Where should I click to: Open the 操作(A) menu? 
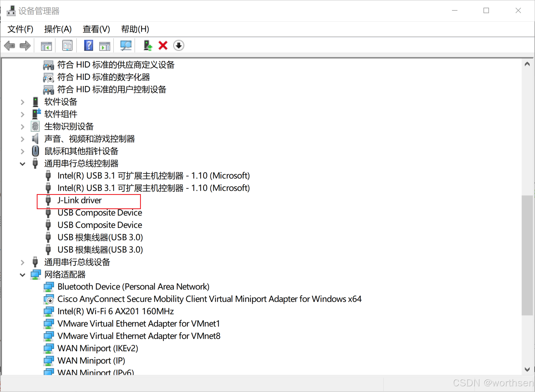coord(58,29)
